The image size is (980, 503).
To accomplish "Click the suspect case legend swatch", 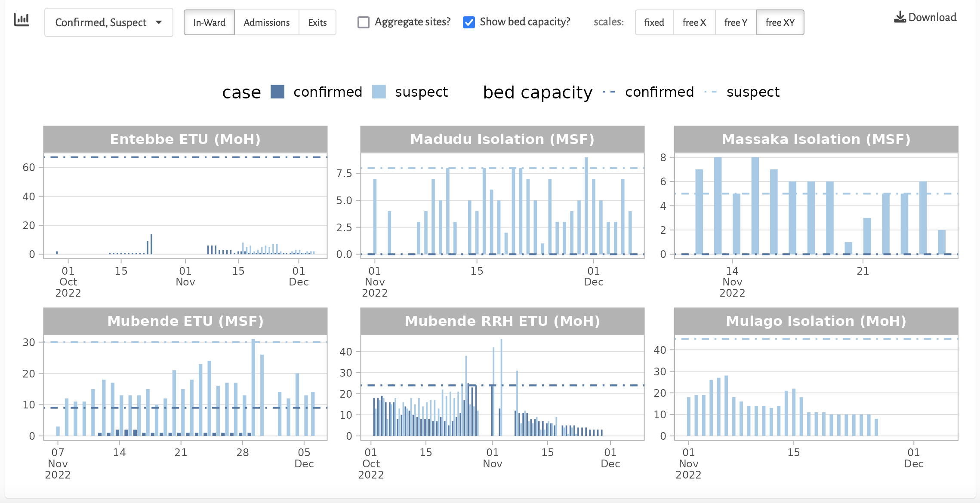I will pyautogui.click(x=379, y=92).
